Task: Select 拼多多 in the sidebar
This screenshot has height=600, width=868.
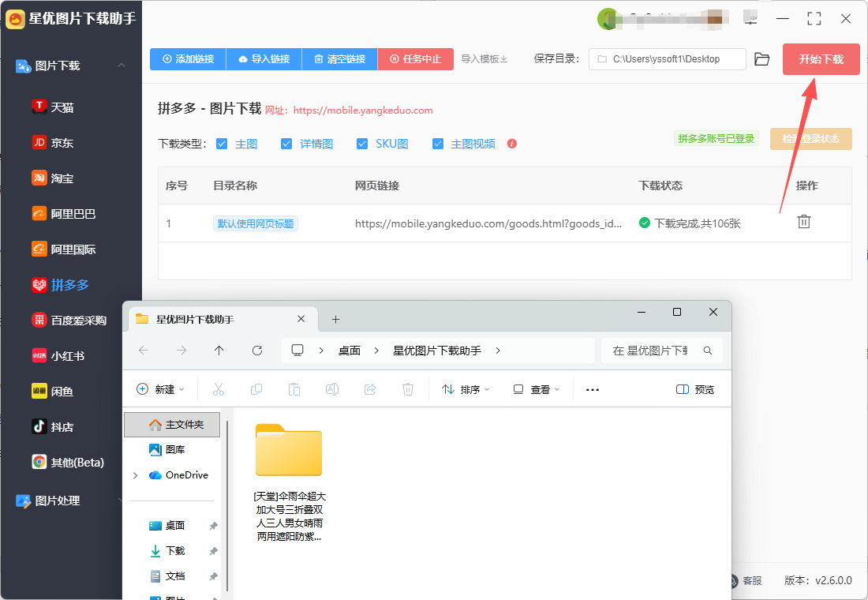Action: pyautogui.click(x=69, y=285)
